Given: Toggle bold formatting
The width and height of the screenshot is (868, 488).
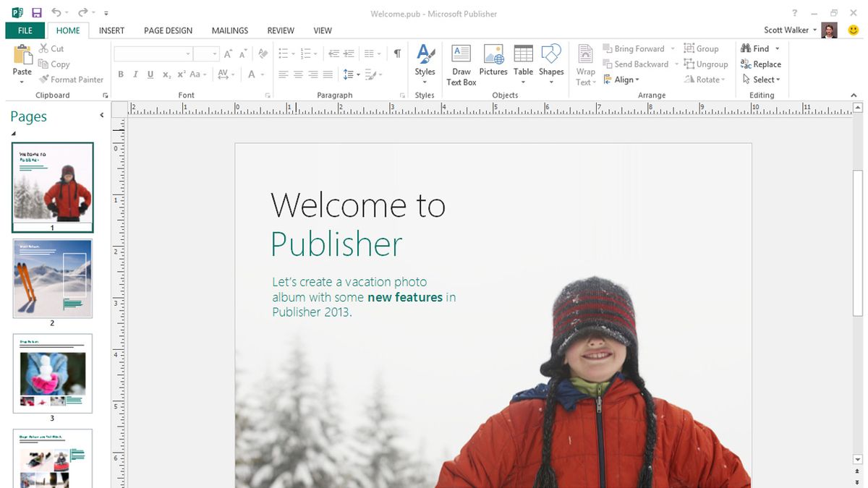Looking at the screenshot, I should [121, 74].
